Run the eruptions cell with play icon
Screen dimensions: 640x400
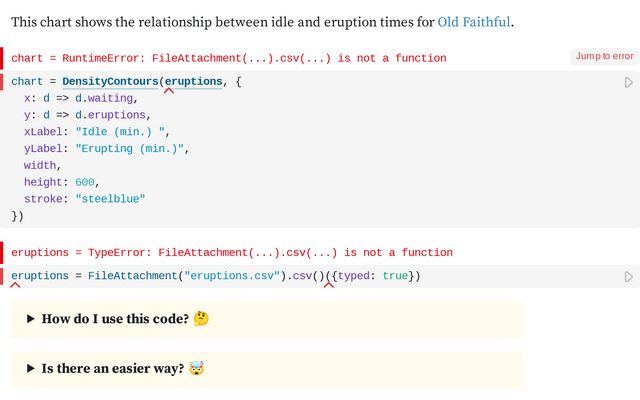(x=629, y=276)
